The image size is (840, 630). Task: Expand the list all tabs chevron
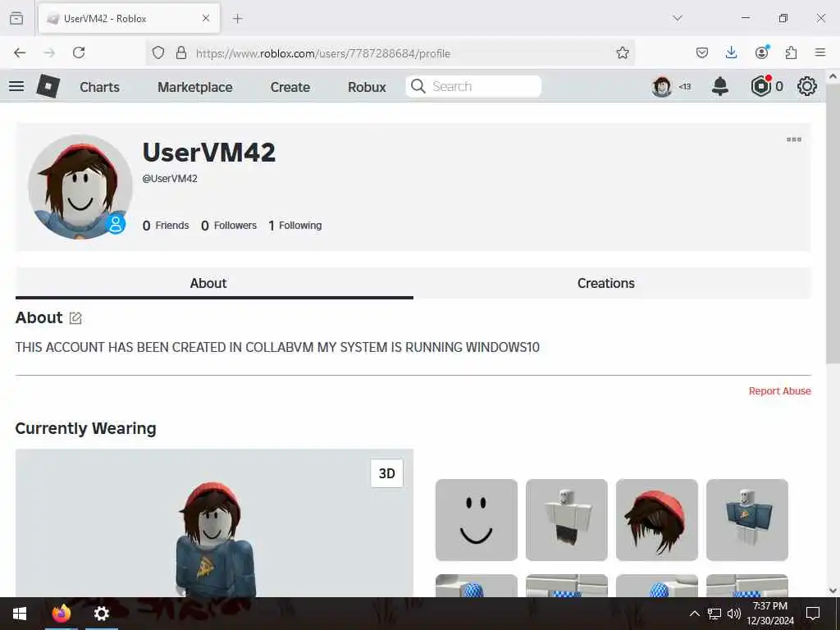pos(678,18)
